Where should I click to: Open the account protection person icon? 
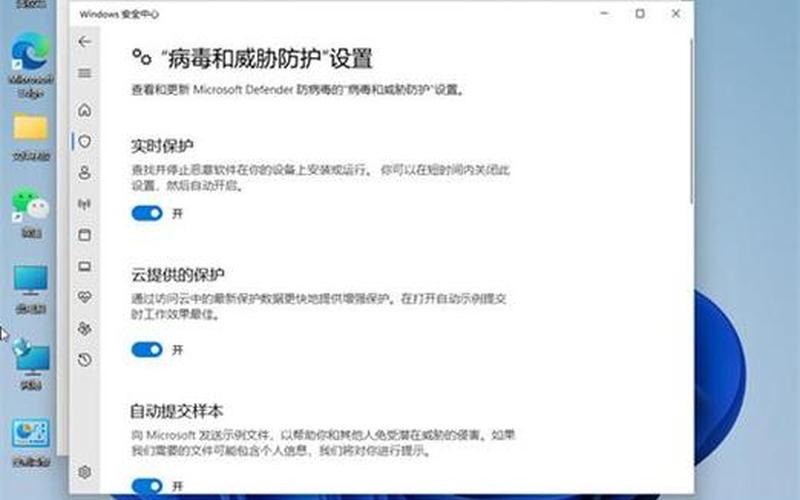(x=85, y=173)
